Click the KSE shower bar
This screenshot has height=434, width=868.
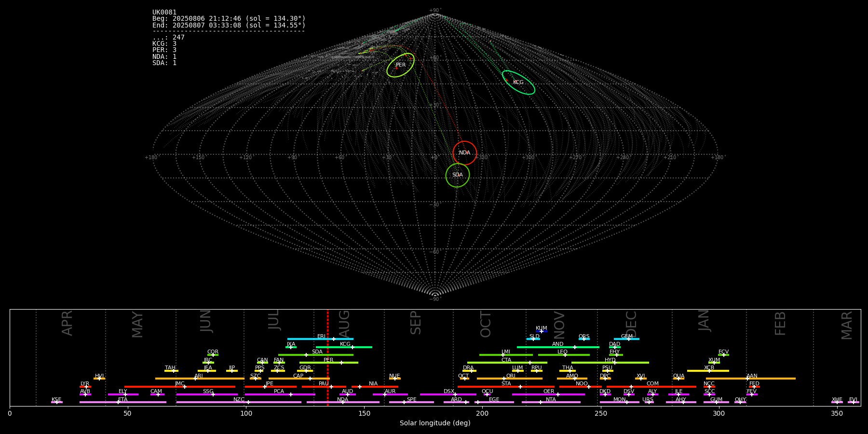click(x=57, y=402)
